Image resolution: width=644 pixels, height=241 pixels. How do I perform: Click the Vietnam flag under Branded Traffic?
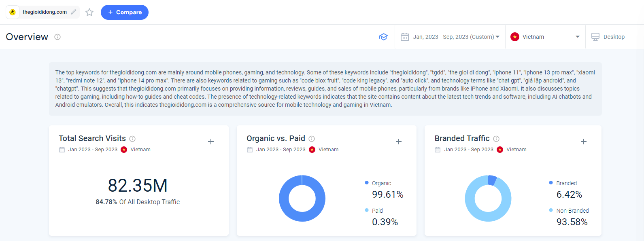coord(500,150)
